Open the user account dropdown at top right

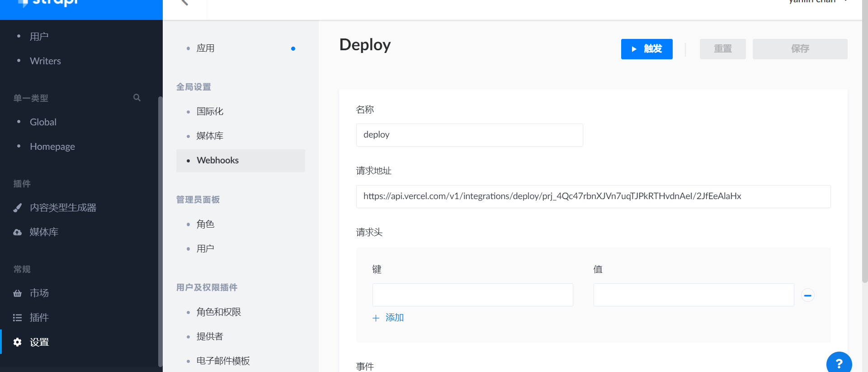pos(818,2)
